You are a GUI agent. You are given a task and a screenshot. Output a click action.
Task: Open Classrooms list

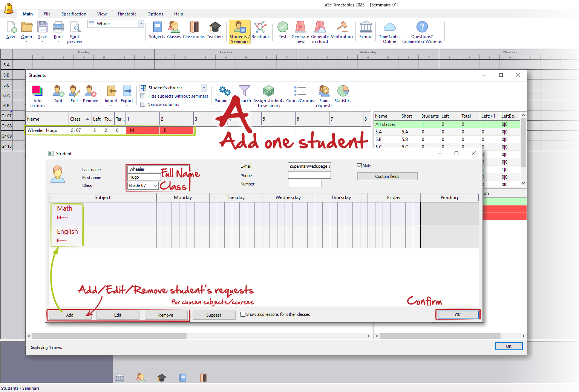click(x=194, y=30)
